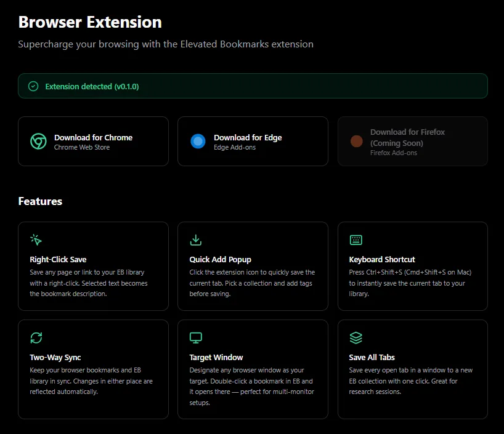Viewport: 504px width, 434px height.
Task: Click the Keyboard Shortcut keyboard icon
Action: (356, 240)
